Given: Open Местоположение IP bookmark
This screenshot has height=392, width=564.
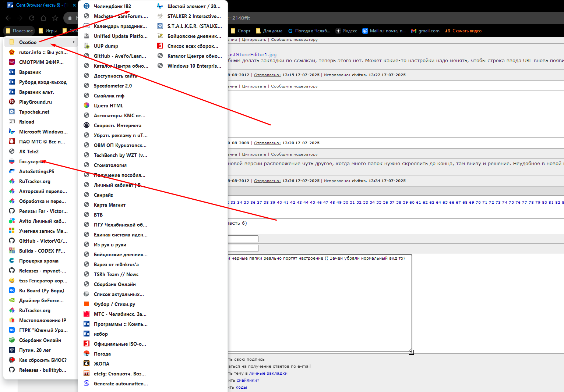Looking at the screenshot, I should pos(43,320).
